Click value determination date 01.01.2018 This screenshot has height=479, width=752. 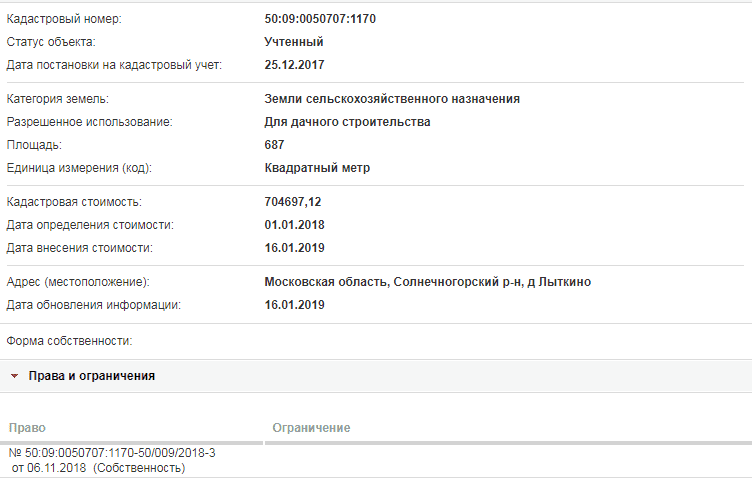(x=294, y=225)
